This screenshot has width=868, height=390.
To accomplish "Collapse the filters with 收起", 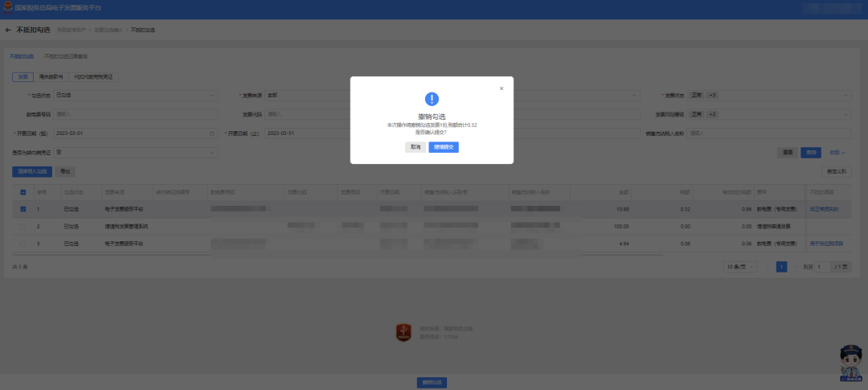I will click(837, 152).
